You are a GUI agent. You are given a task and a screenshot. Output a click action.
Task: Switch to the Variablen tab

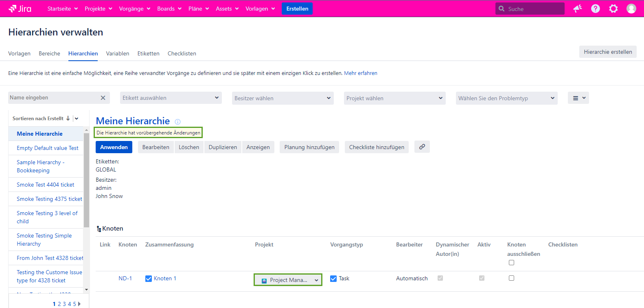(x=118, y=53)
